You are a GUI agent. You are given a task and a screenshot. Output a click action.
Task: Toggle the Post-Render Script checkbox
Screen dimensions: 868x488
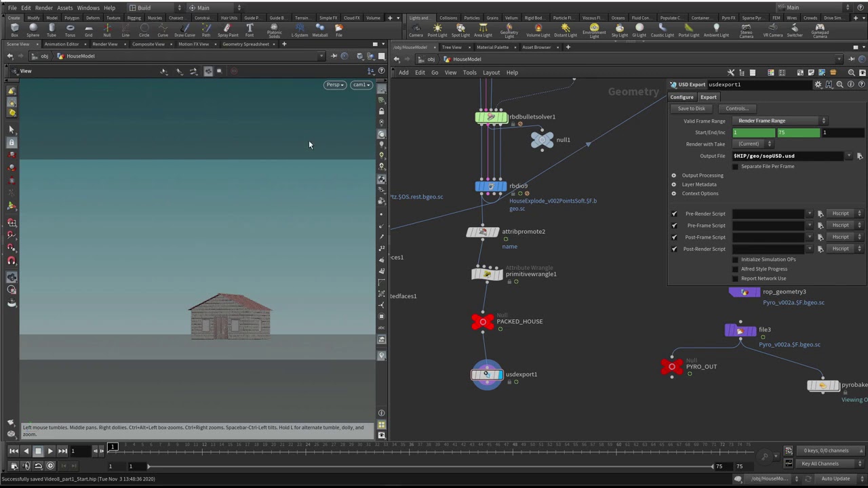point(674,249)
